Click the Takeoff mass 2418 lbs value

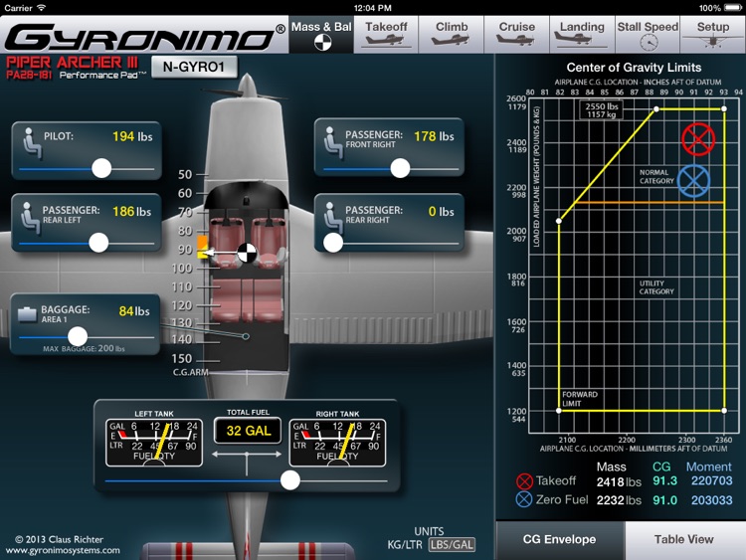pos(619,482)
